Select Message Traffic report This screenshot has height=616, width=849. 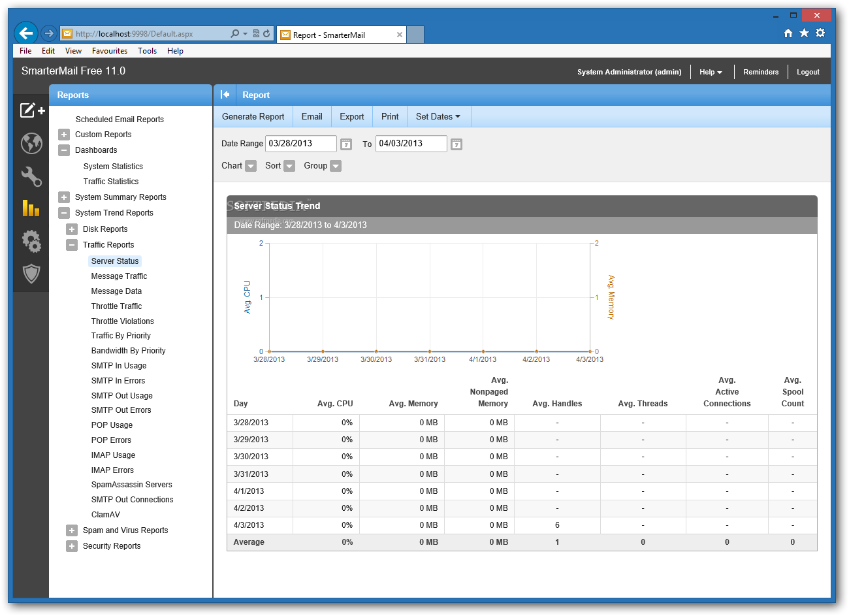[x=119, y=276]
